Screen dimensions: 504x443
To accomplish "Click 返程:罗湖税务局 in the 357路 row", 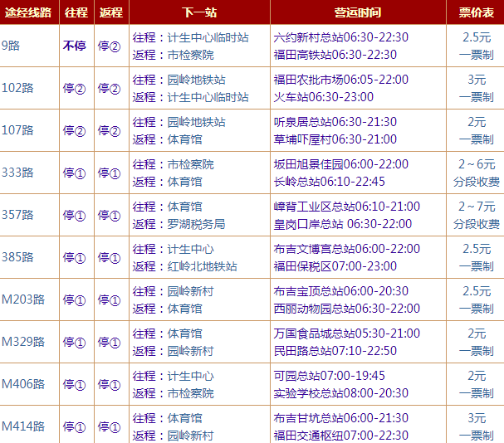I will click(x=179, y=224).
